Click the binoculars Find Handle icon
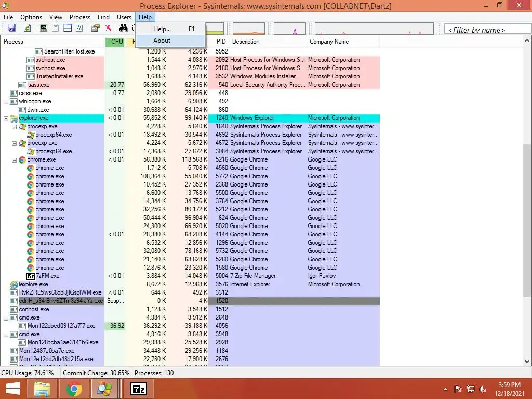This screenshot has width=532, height=399. 123,28
